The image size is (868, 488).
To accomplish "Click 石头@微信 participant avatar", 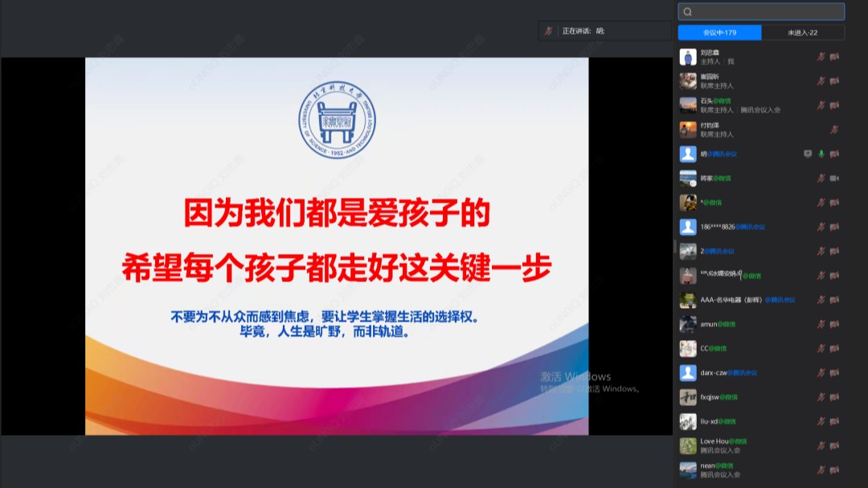I will 688,105.
